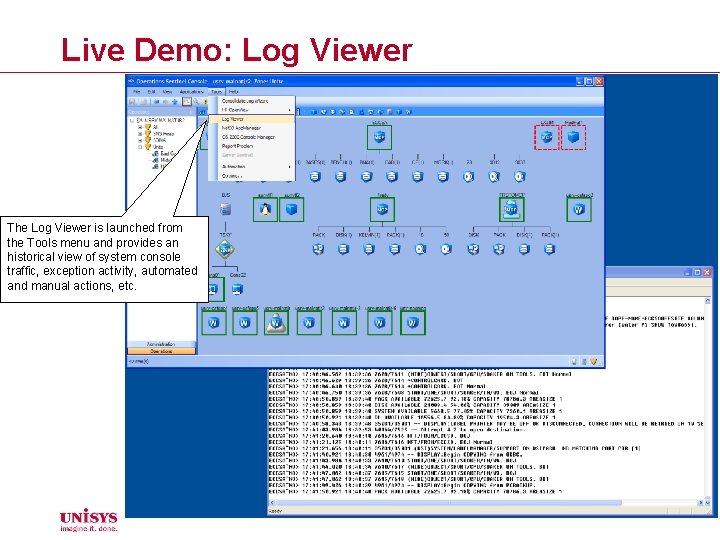Select the last Windows node in bottom row

412,322
